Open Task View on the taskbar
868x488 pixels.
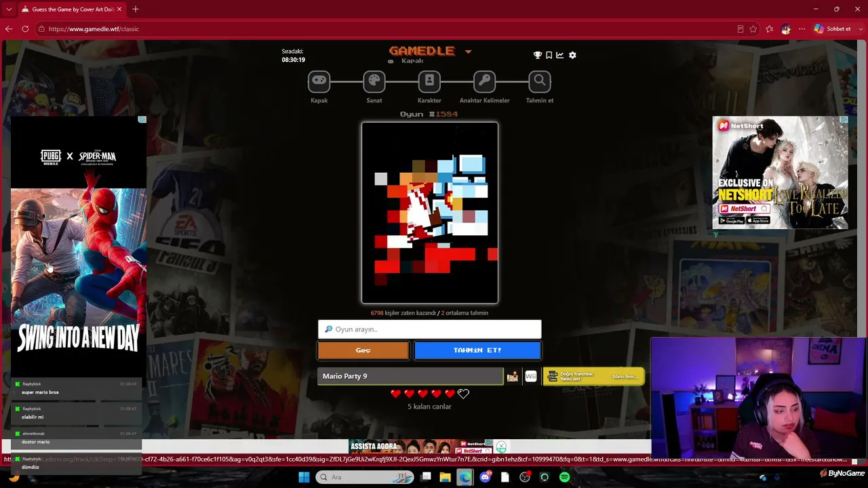pyautogui.click(x=426, y=477)
